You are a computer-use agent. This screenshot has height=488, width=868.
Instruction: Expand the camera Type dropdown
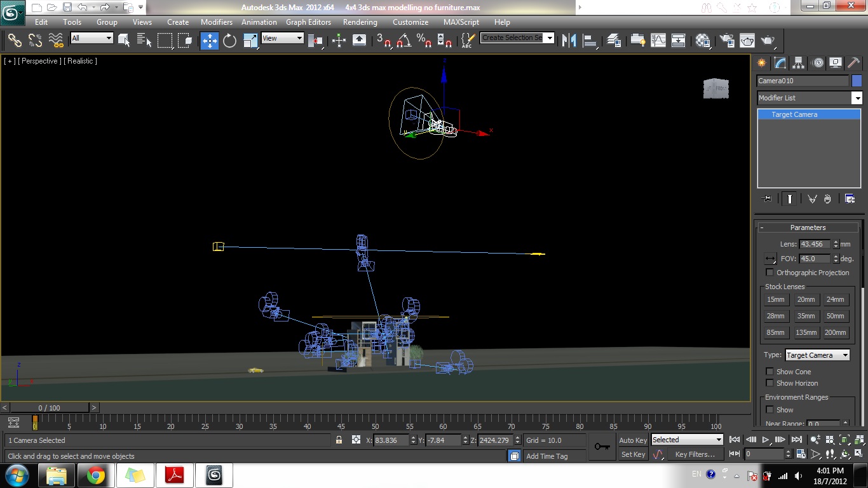click(x=817, y=355)
